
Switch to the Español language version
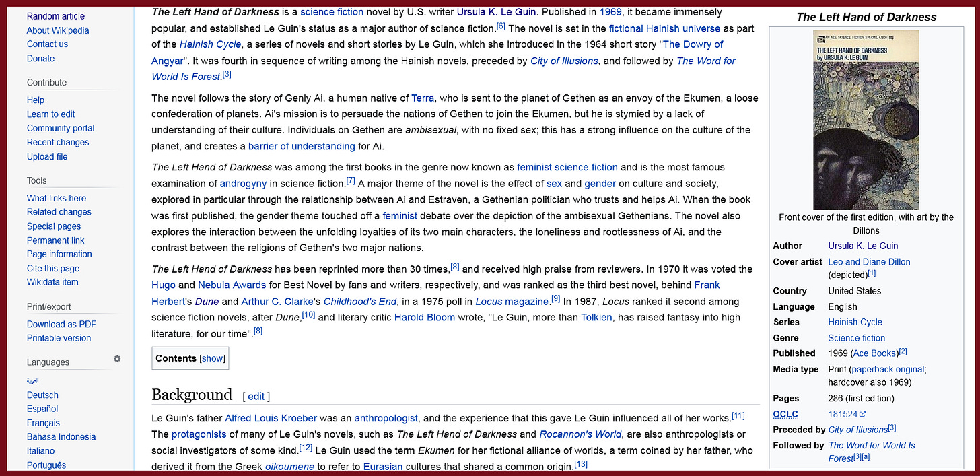click(42, 409)
